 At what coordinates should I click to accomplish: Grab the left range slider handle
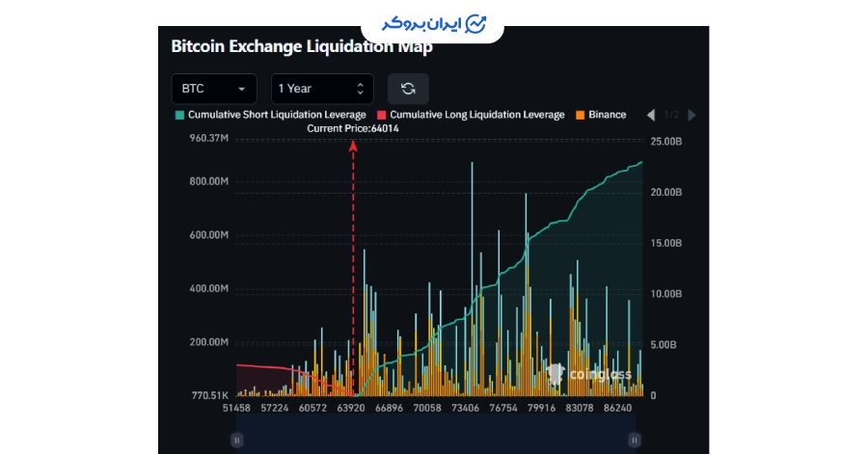pyautogui.click(x=237, y=441)
